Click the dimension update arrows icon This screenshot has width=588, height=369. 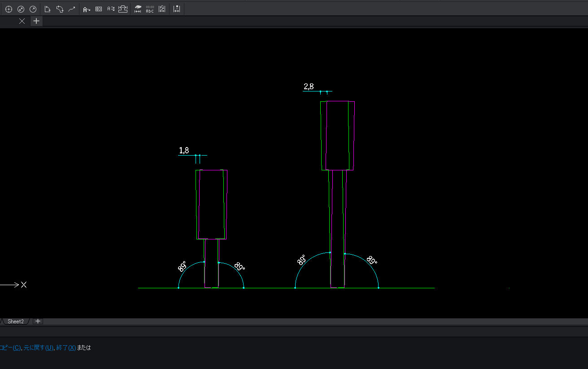pyautogui.click(x=162, y=9)
